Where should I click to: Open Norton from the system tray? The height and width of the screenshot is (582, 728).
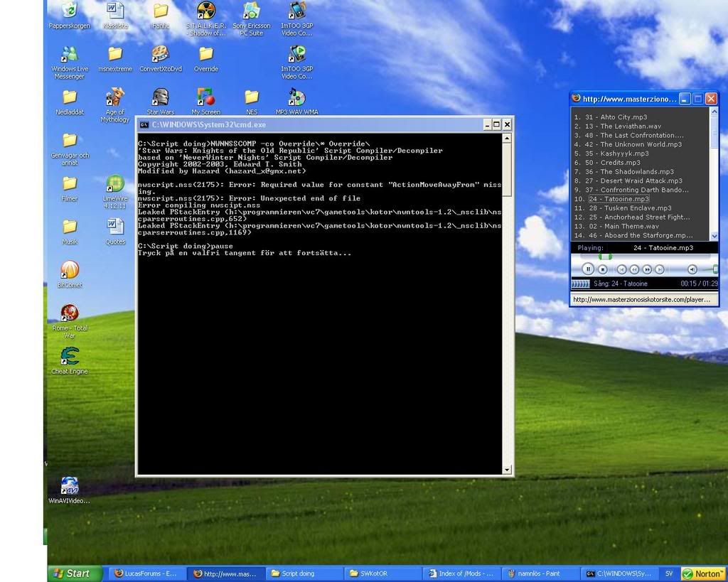[703, 574]
